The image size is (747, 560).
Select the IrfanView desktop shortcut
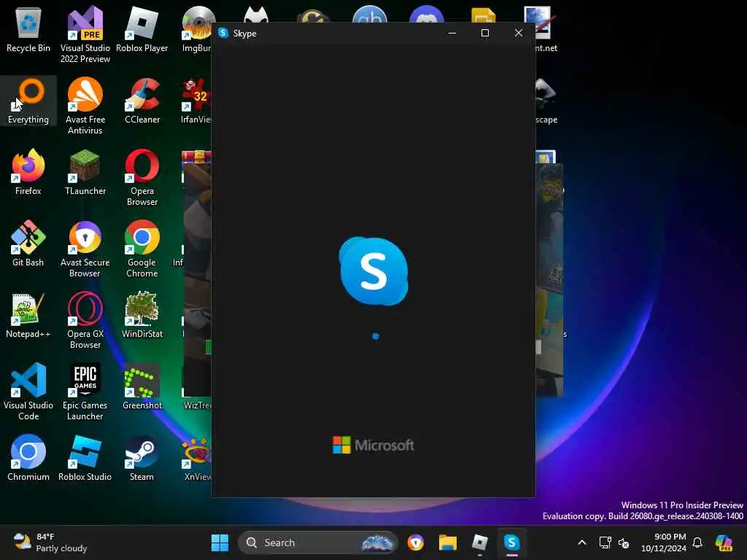click(196, 101)
